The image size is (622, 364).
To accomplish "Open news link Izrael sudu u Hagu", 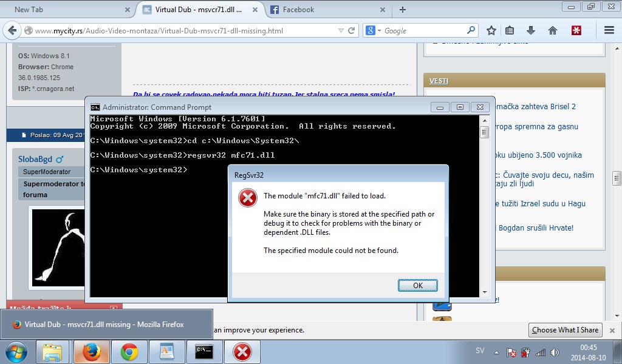I will 540,204.
